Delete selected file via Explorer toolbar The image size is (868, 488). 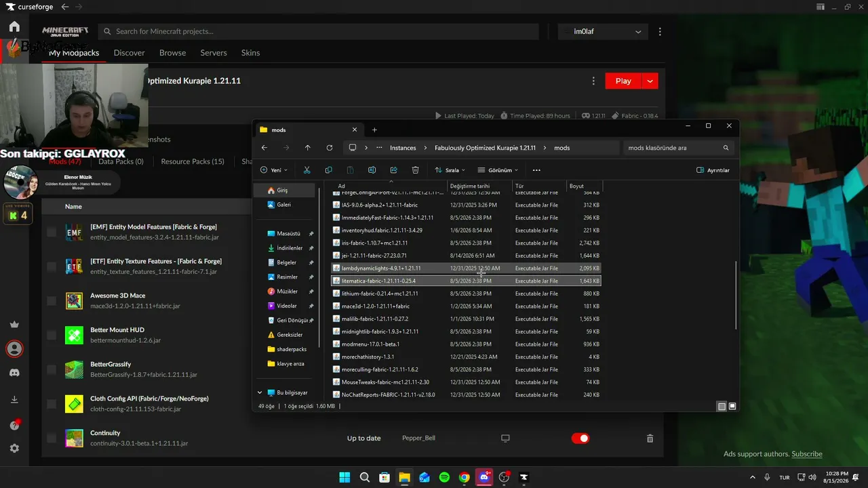click(x=416, y=170)
